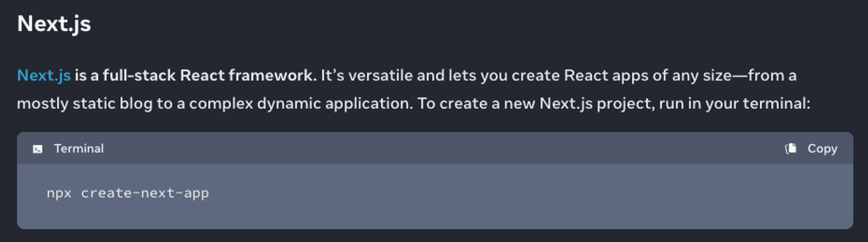Click the word 'It's' after the bold text
868x242 pixels.
click(x=332, y=75)
